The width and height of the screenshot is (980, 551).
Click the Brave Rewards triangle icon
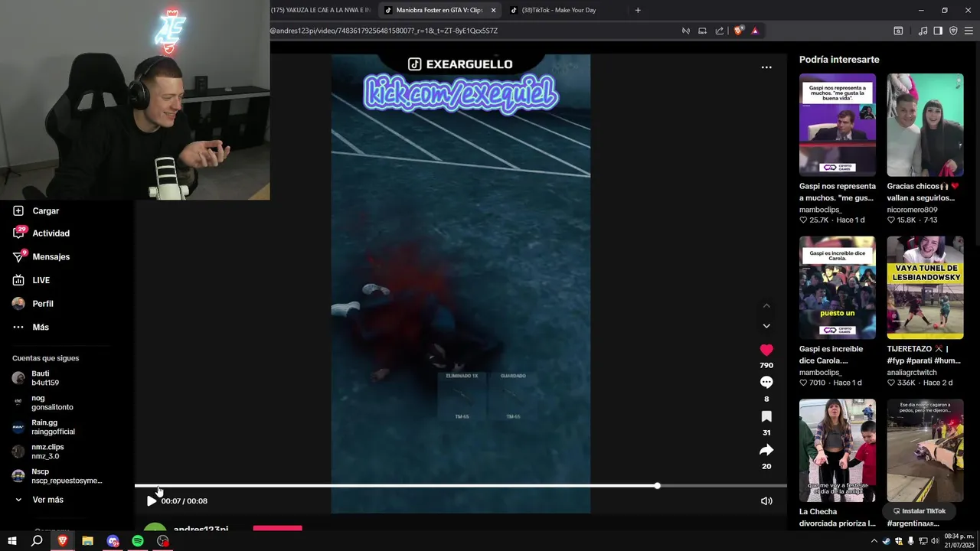[755, 31]
